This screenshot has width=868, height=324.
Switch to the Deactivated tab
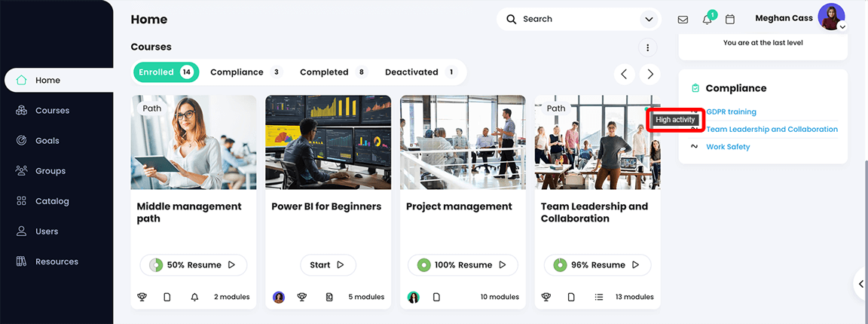(421, 72)
